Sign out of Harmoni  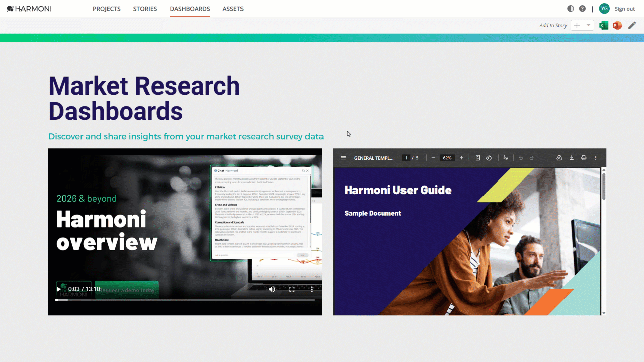point(625,9)
